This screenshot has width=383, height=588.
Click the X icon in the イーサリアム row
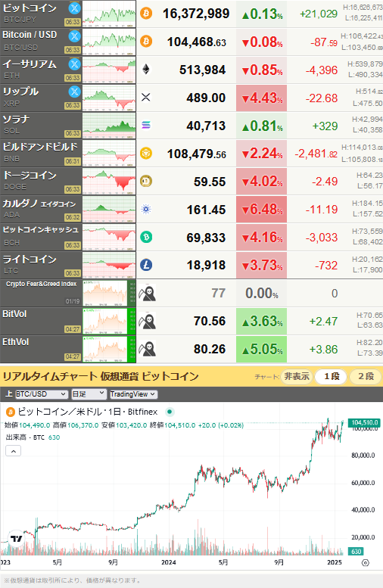coord(75,64)
